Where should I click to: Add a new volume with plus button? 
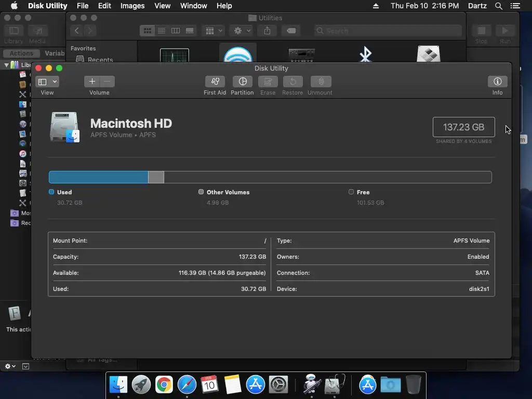[x=91, y=82]
